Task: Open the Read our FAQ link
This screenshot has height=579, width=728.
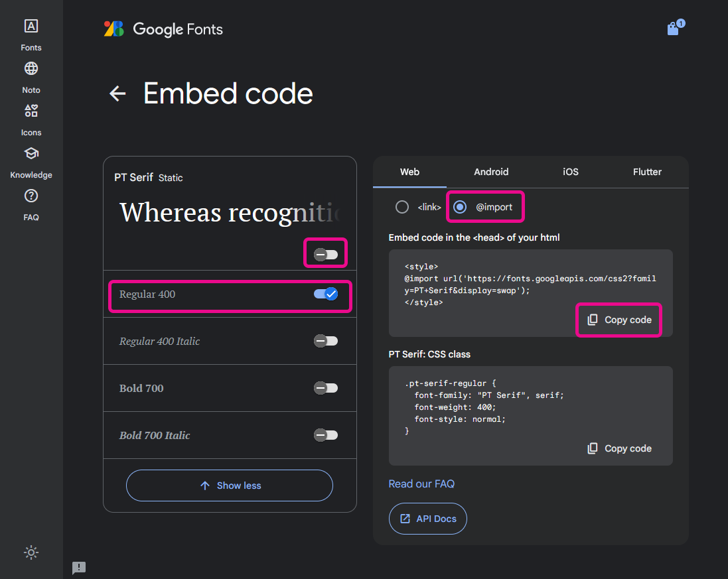Action: point(421,484)
